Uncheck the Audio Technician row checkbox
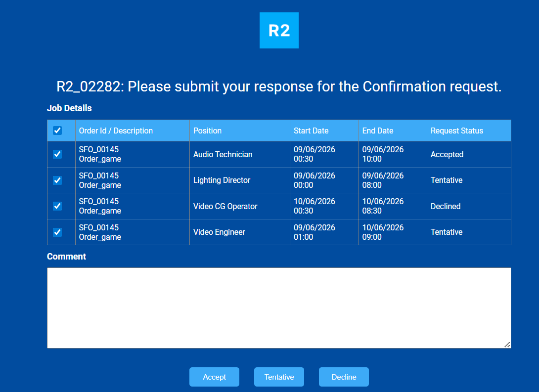The width and height of the screenshot is (539, 392). 57,154
